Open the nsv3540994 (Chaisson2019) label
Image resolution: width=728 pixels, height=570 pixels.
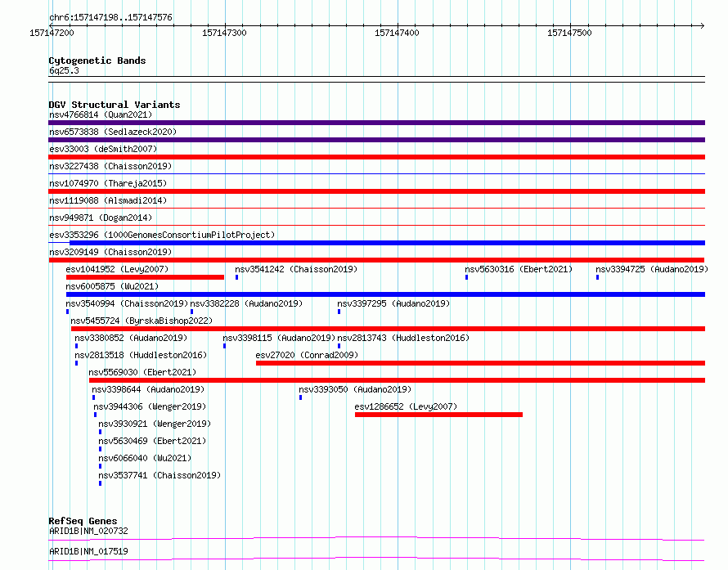(127, 303)
